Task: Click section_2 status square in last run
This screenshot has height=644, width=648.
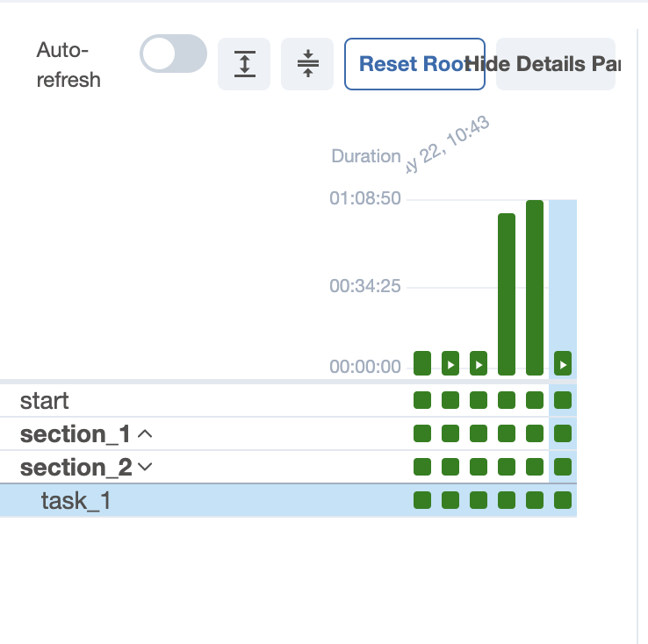Action: pyautogui.click(x=563, y=467)
